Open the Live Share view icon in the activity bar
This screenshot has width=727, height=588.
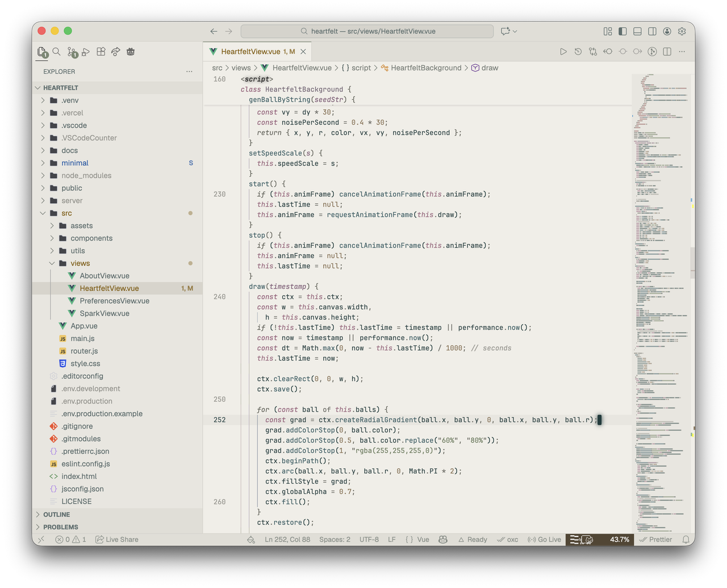116,52
